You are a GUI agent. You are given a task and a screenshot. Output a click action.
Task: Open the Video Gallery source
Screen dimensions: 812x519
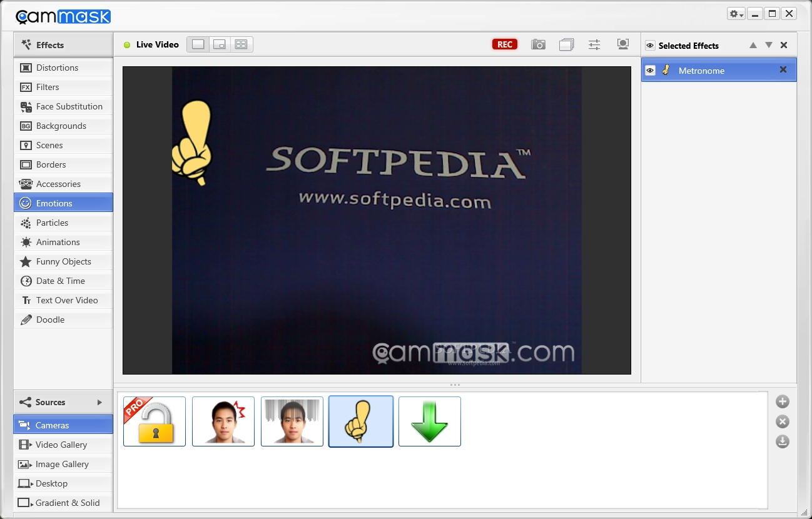[63, 445]
